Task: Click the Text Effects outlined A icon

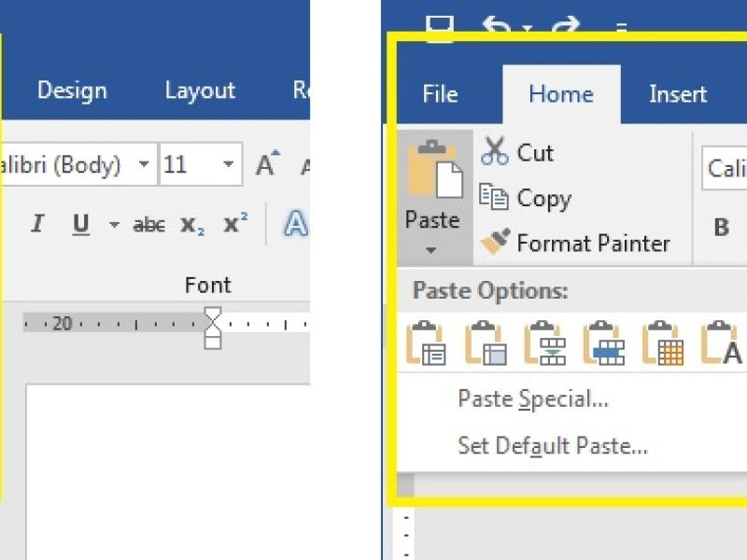Action: point(296,224)
